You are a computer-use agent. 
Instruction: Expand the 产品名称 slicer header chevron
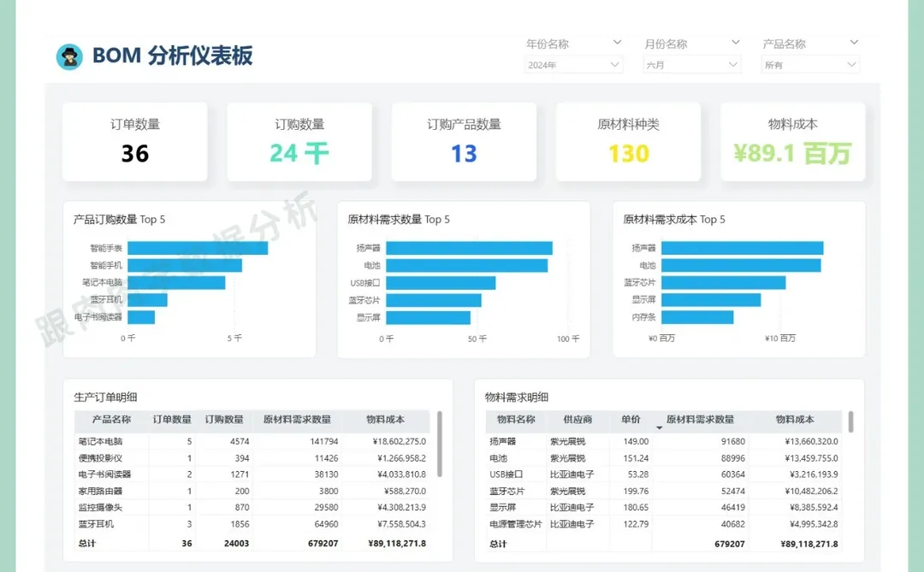[x=855, y=42]
